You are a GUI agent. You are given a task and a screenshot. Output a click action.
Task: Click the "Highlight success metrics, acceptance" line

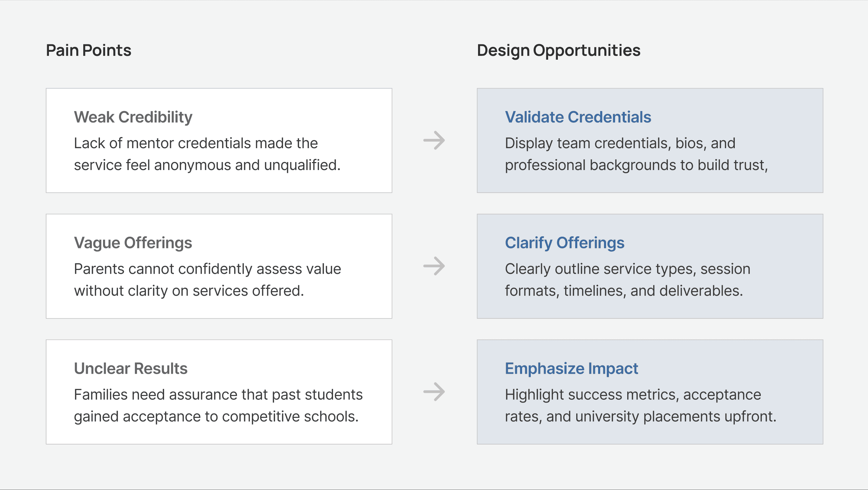(x=633, y=394)
